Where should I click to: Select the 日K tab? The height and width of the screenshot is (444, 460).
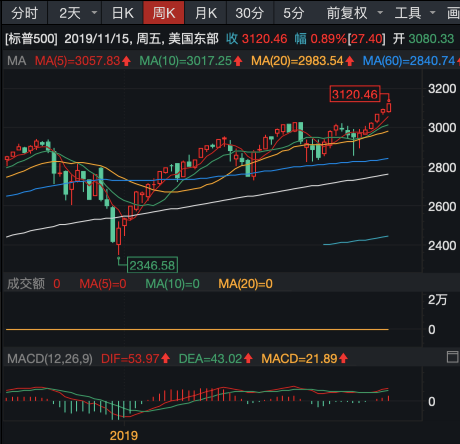(122, 13)
